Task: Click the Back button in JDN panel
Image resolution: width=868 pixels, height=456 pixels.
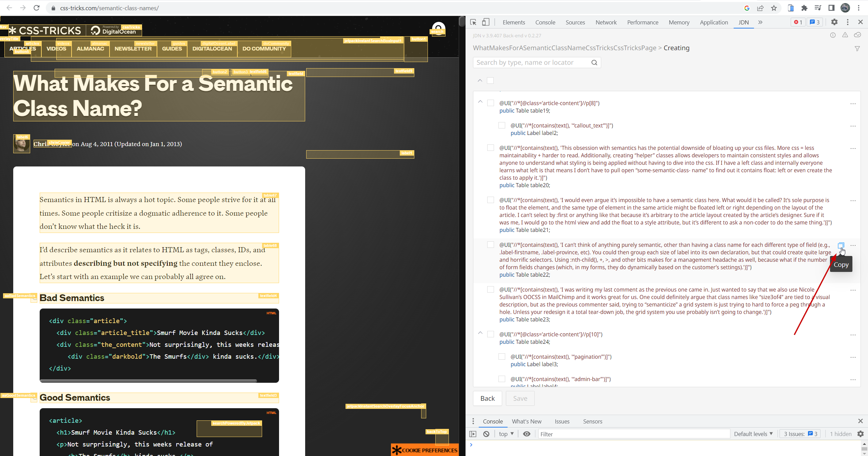Action: coord(488,398)
